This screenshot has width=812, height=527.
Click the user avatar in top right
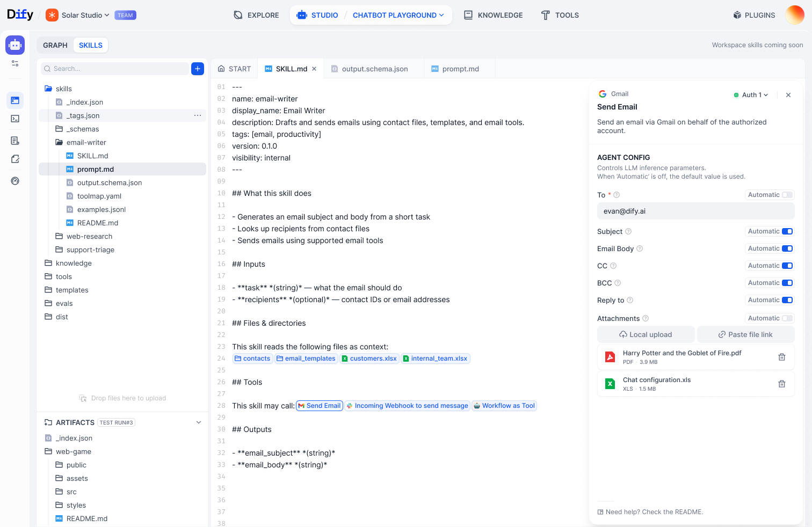[794, 15]
